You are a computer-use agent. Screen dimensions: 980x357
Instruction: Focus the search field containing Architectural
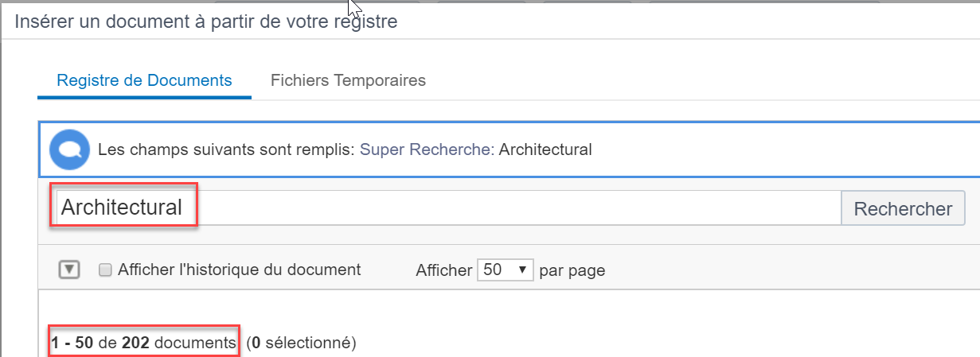point(448,208)
